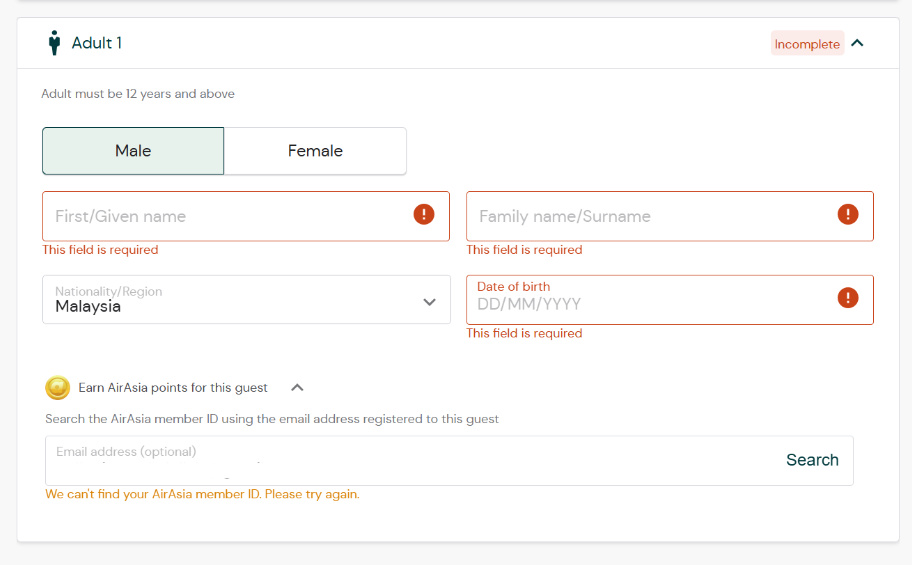Click the Adult 1 header title
This screenshot has height=565, width=912.
[x=97, y=43]
